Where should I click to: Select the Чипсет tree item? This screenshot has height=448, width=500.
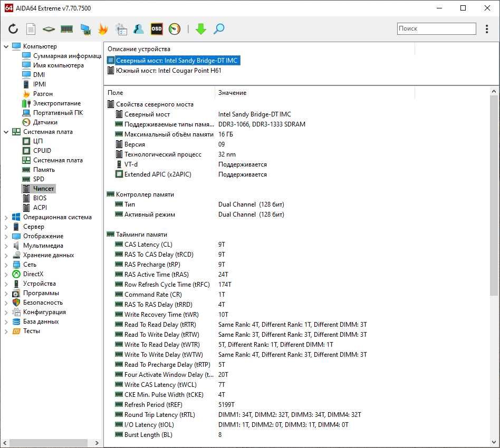click(39, 189)
